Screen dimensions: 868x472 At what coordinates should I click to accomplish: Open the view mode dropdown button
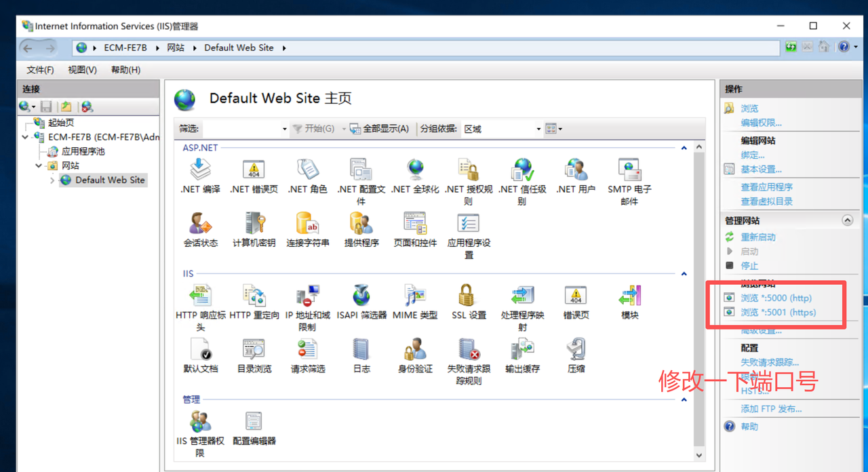pyautogui.click(x=554, y=129)
